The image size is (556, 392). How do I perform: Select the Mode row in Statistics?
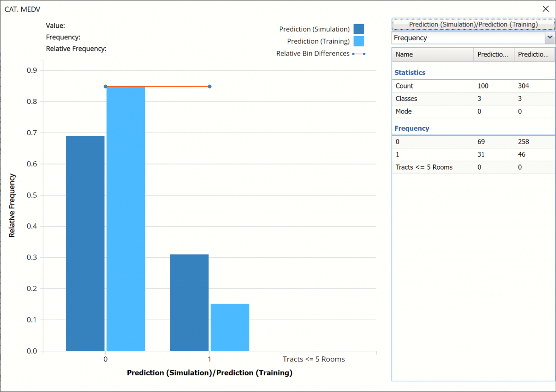(473, 112)
